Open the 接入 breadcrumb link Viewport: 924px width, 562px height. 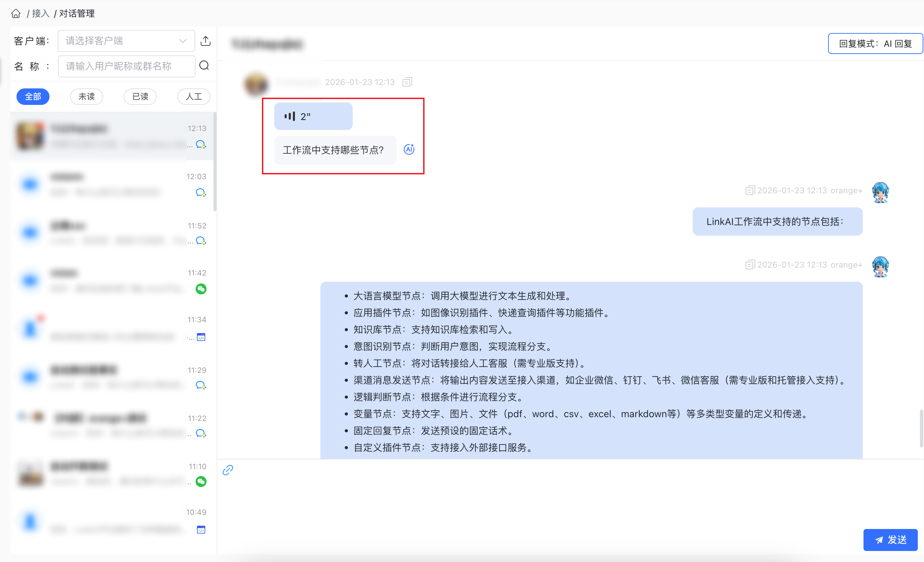(41, 13)
